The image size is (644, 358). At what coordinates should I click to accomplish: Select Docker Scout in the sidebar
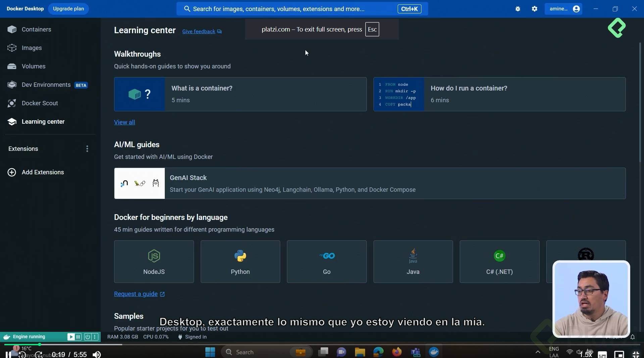(50, 103)
